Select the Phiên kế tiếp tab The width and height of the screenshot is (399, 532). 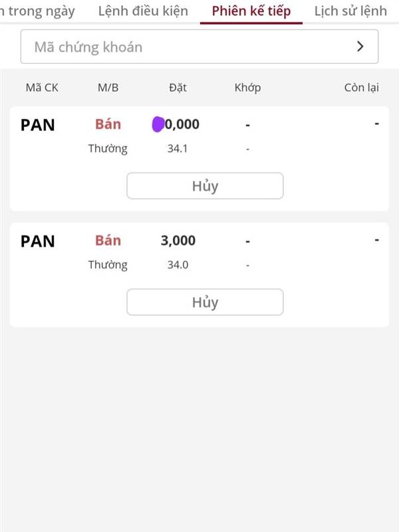coord(251,11)
